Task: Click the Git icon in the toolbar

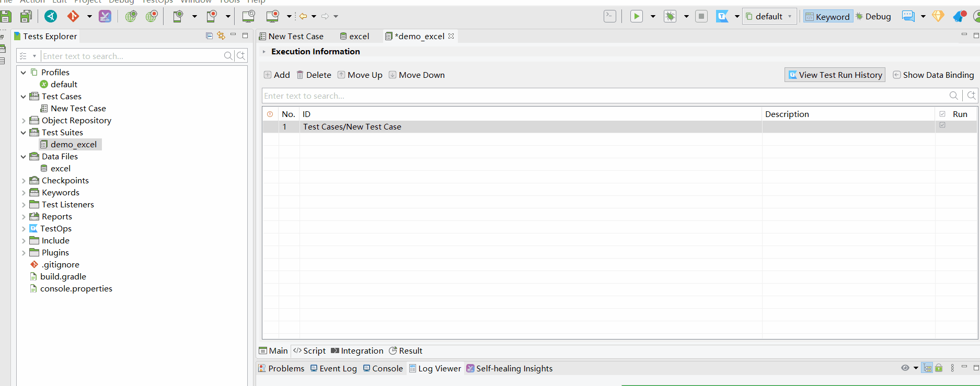Action: (73, 17)
